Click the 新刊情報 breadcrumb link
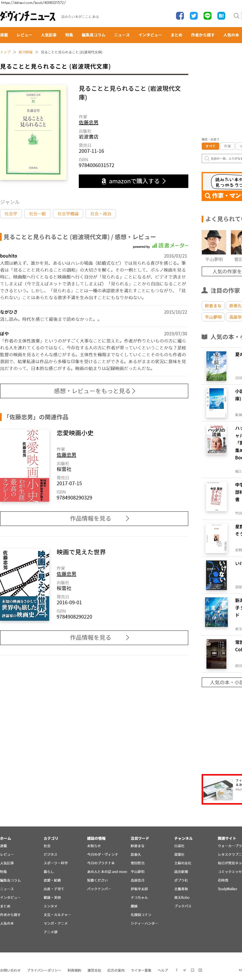 [x=26, y=52]
